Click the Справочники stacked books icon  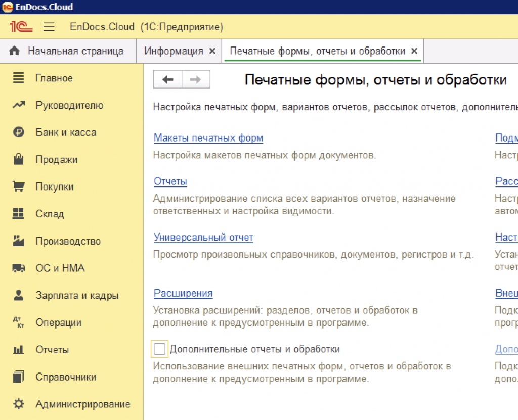(19, 377)
